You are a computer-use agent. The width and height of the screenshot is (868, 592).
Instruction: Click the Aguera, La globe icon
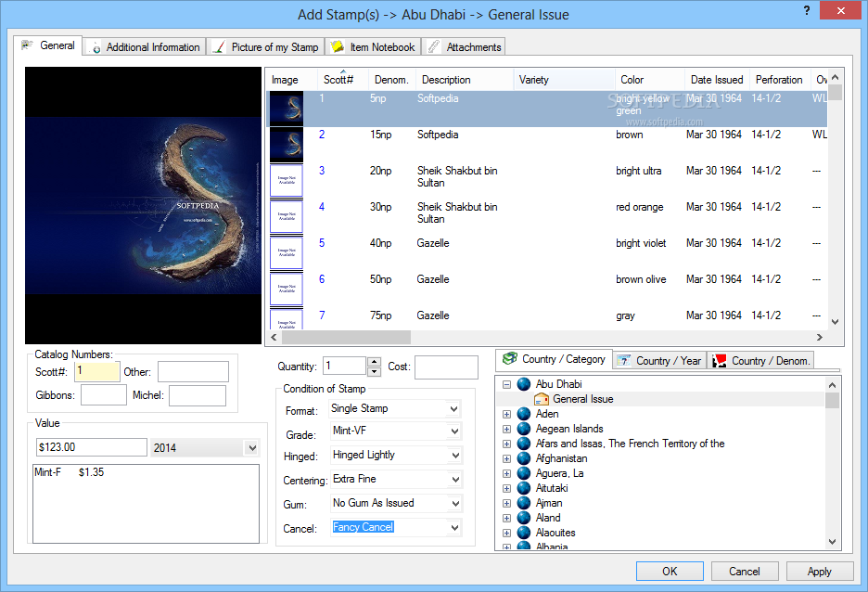click(524, 473)
